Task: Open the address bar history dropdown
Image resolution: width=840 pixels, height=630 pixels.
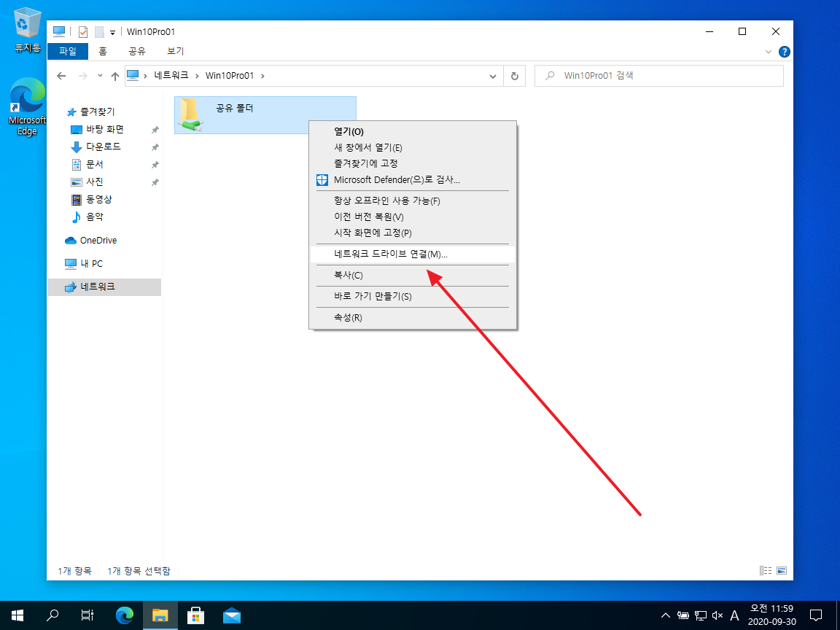Action: tap(493, 76)
